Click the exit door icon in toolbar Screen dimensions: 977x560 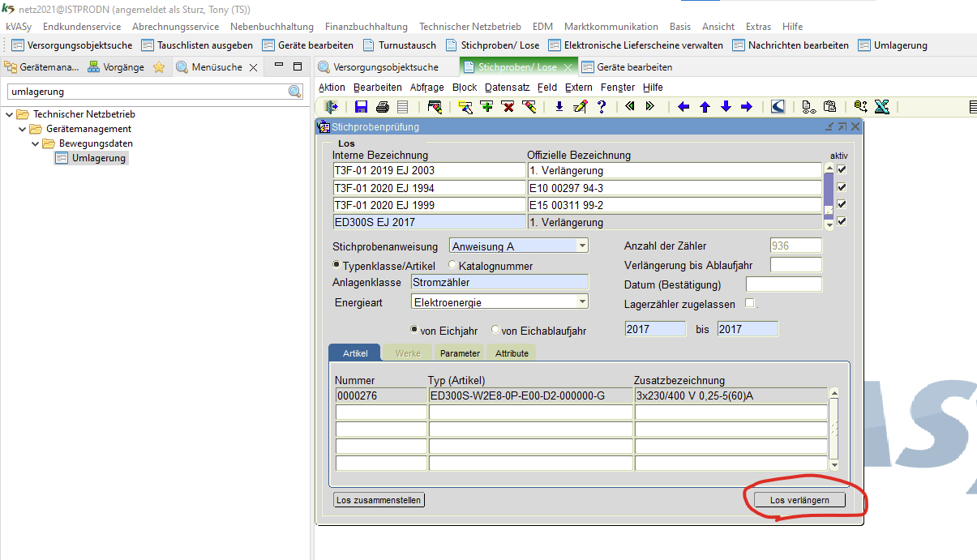331,106
